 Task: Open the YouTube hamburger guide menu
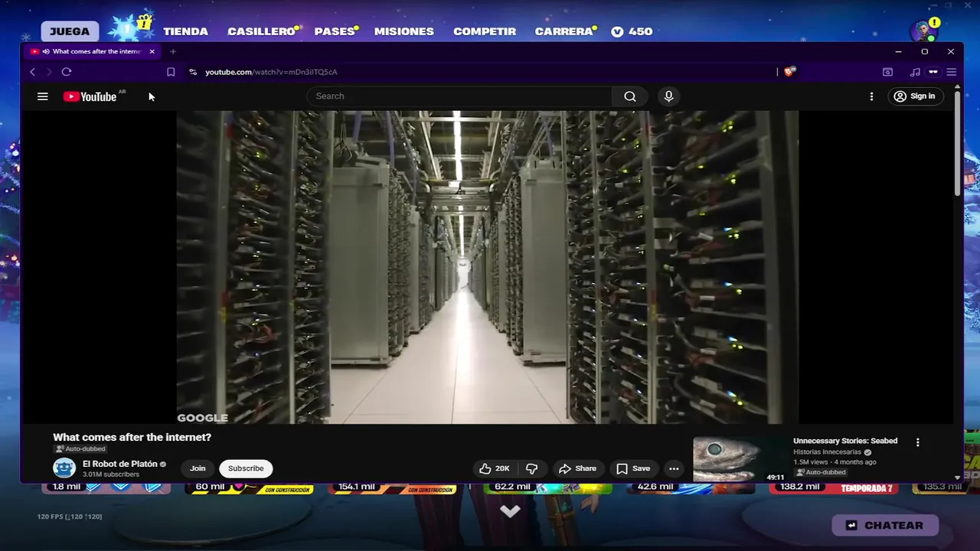tap(43, 96)
